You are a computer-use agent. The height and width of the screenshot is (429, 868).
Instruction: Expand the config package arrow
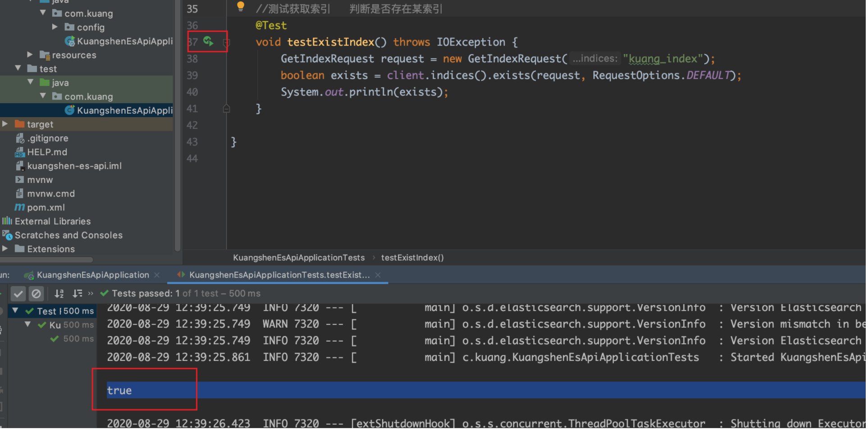(55, 27)
